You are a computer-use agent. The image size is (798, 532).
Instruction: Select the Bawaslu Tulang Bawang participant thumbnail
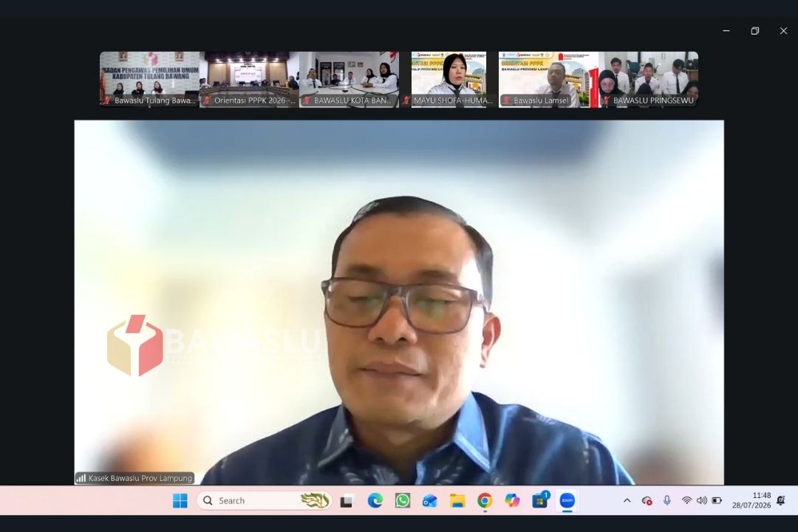pos(149,79)
